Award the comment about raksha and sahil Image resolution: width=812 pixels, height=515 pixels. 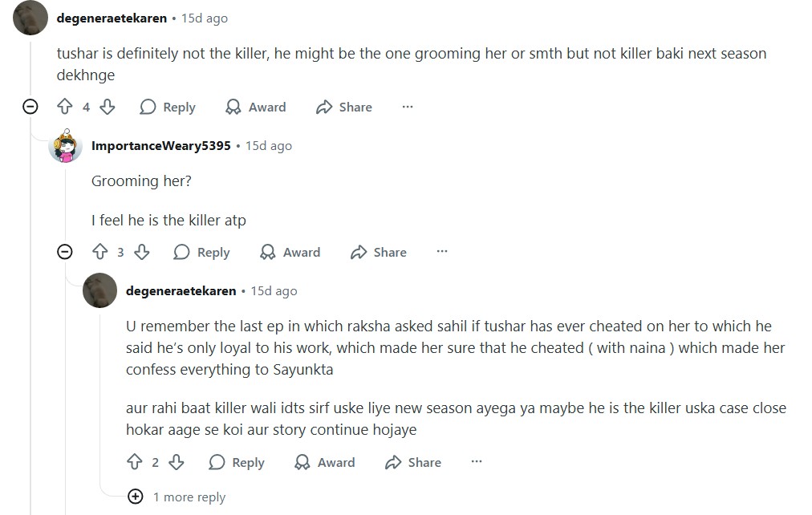pyautogui.click(x=325, y=462)
